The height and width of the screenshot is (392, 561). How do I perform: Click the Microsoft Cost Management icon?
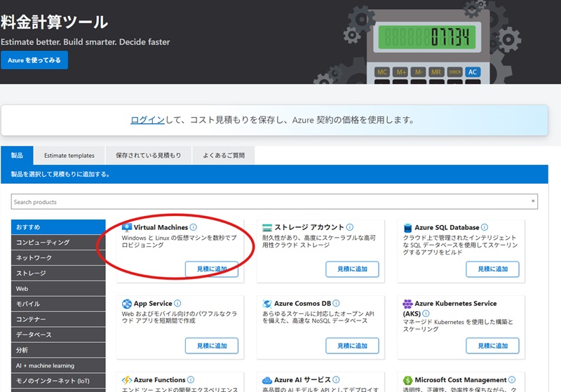pyautogui.click(x=408, y=380)
